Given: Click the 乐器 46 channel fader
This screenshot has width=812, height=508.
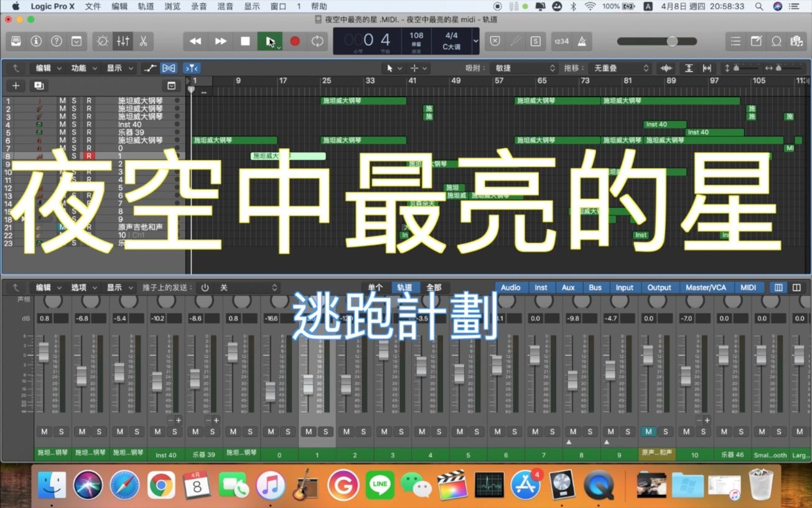Looking at the screenshot, I should (723, 354).
